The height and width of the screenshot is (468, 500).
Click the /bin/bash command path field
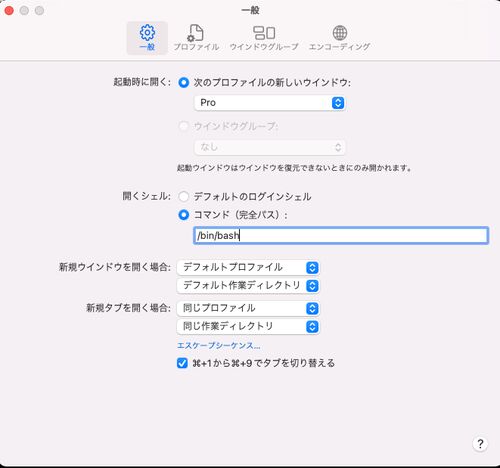pos(341,235)
